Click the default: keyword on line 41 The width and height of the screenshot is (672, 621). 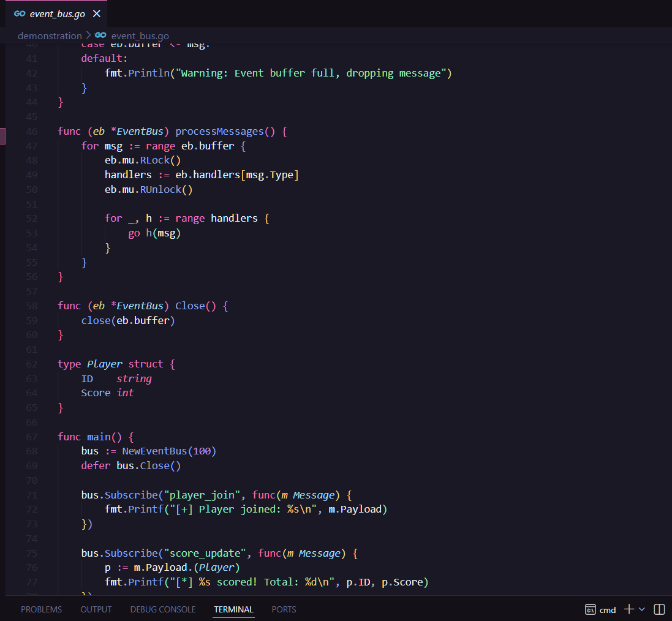coord(104,58)
